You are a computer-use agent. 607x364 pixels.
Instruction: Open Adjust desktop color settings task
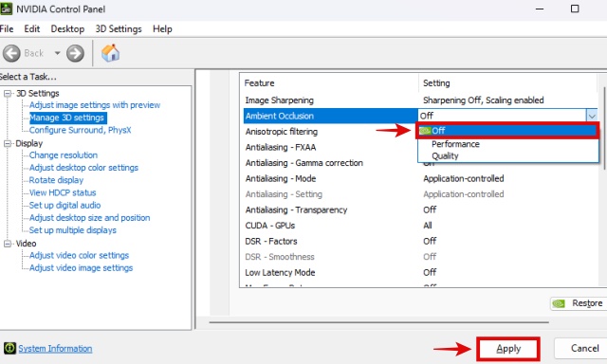84,168
